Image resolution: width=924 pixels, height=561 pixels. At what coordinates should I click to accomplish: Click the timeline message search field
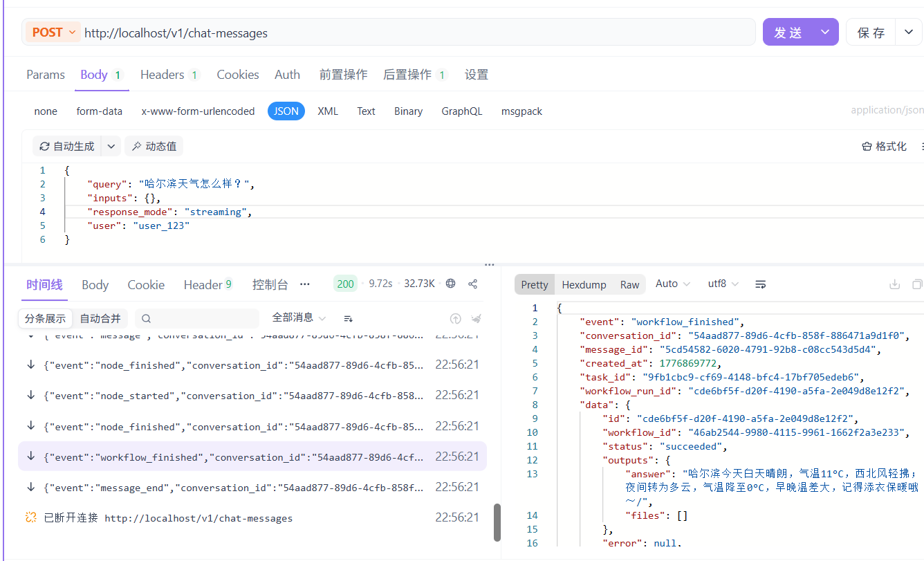click(x=196, y=319)
